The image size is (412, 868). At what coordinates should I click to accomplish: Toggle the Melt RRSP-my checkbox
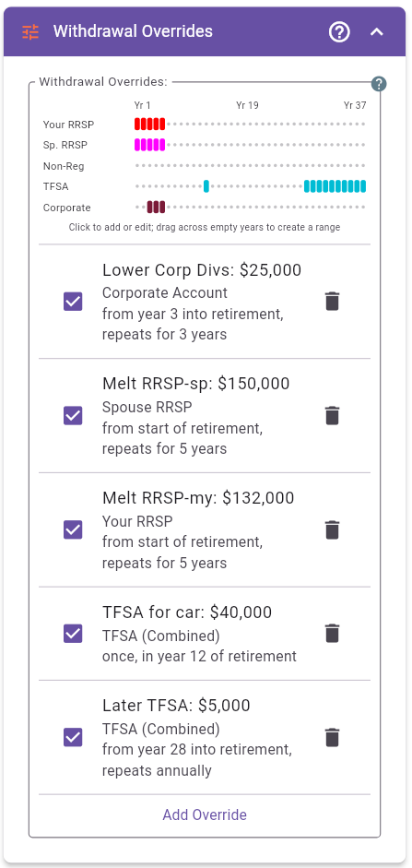(73, 529)
